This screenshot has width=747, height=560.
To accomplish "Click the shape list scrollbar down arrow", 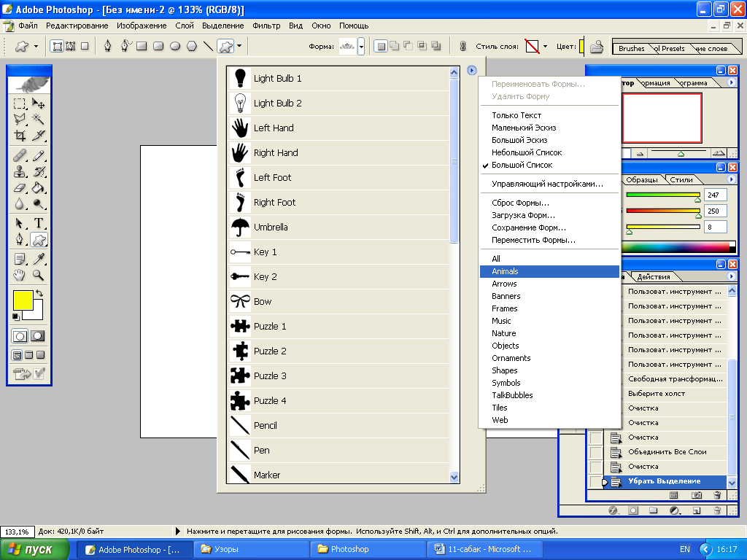I will coord(454,477).
